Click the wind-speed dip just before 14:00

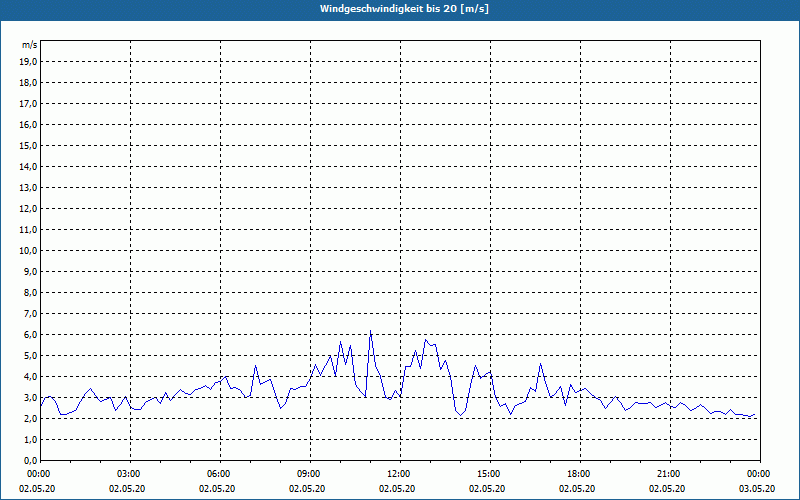point(460,415)
